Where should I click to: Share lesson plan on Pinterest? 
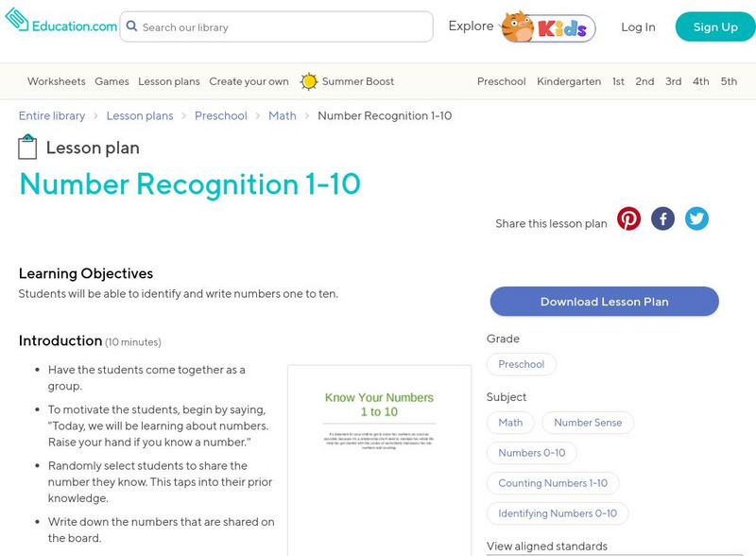pyautogui.click(x=628, y=219)
